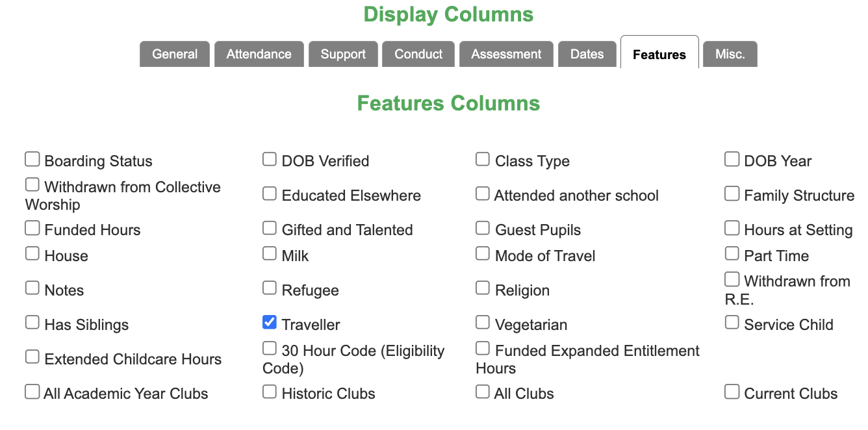Select the DOB Year checkbox

point(732,158)
